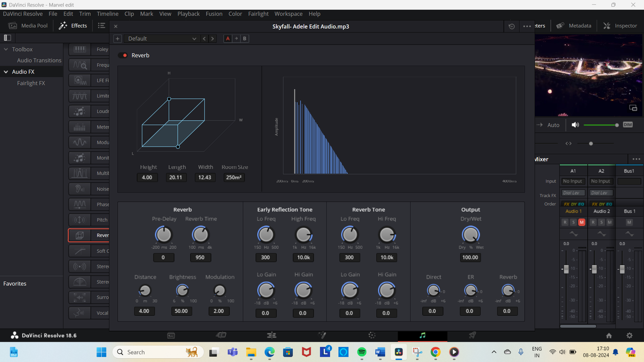Switch to the Metadata panel tab
Viewport: 644px width, 362px height.
[x=574, y=26]
